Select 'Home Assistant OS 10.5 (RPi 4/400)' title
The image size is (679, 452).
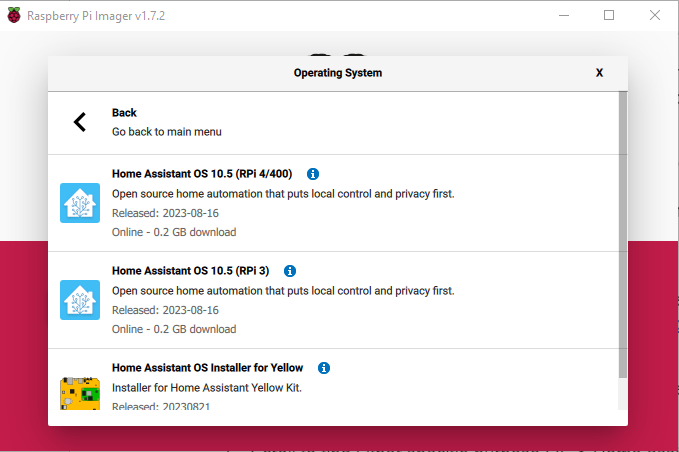coord(202,174)
